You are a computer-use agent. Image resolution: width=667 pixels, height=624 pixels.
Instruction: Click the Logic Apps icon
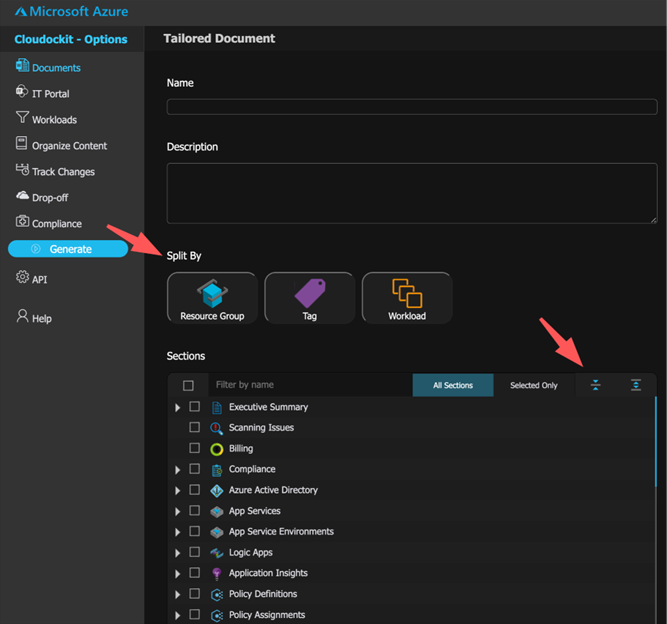217,553
